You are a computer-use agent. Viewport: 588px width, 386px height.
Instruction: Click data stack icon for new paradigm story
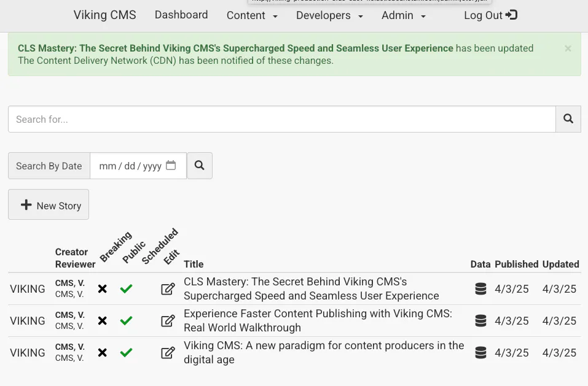click(480, 353)
